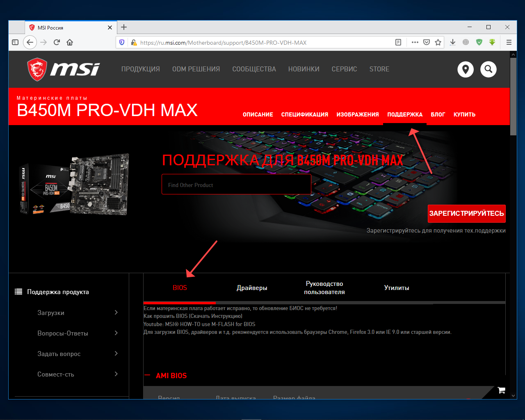This screenshot has width=525, height=420.
Task: Expand the Загрузки sidebar item
Action: coord(78,313)
